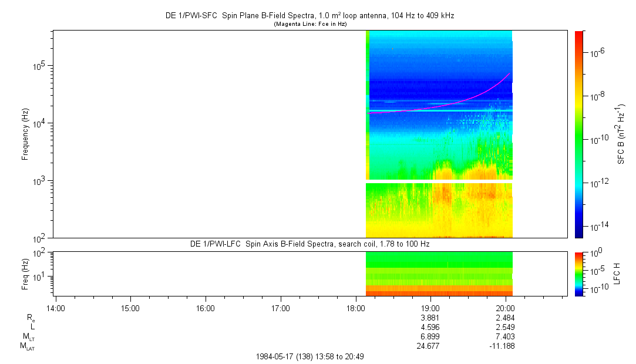Click the DE 1/PWI-LFC panel title
The image size is (636, 364).
point(309,244)
